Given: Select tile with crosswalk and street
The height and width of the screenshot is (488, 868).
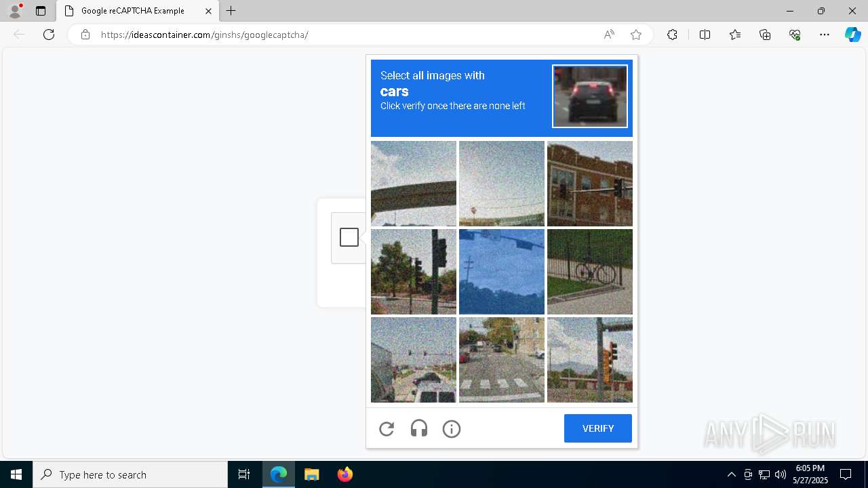Looking at the screenshot, I should click(502, 360).
